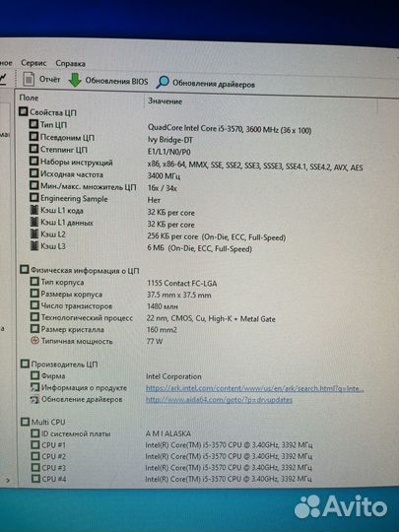This screenshot has height=532, width=399.
Task: Click the Intel Corporation value
Action: (173, 376)
